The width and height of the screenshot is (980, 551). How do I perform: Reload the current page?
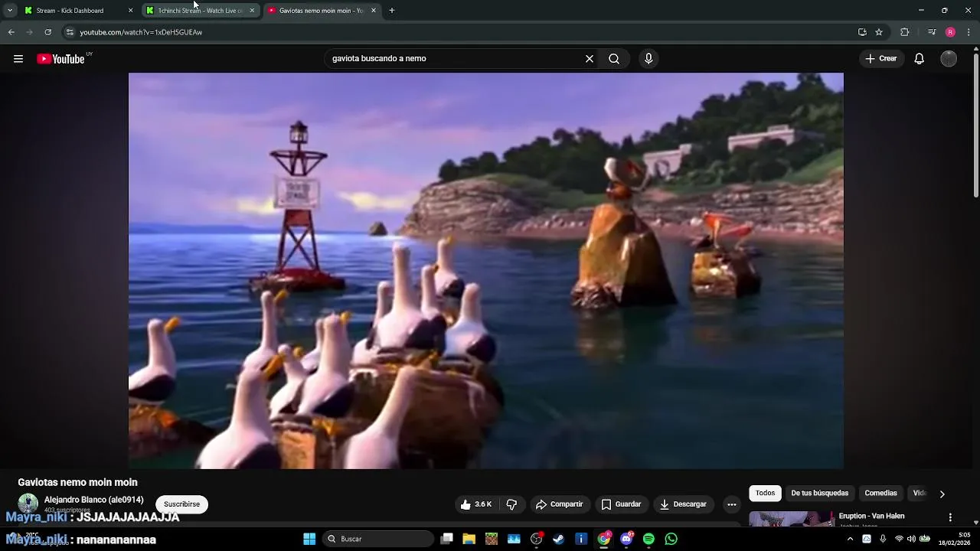coord(47,32)
